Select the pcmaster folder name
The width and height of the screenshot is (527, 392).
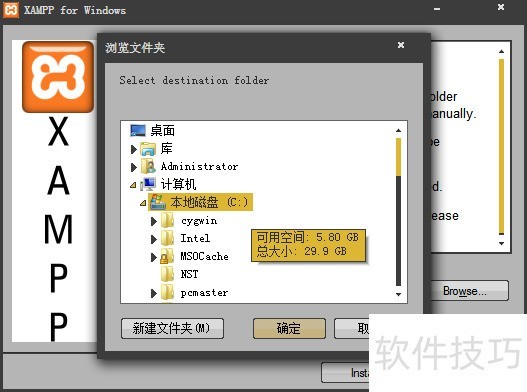pyautogui.click(x=204, y=293)
